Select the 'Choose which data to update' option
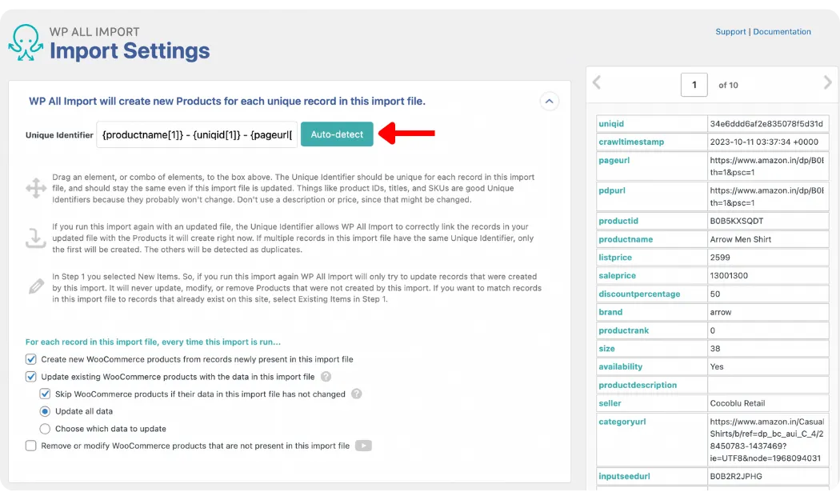The width and height of the screenshot is (840, 504). pos(46,428)
